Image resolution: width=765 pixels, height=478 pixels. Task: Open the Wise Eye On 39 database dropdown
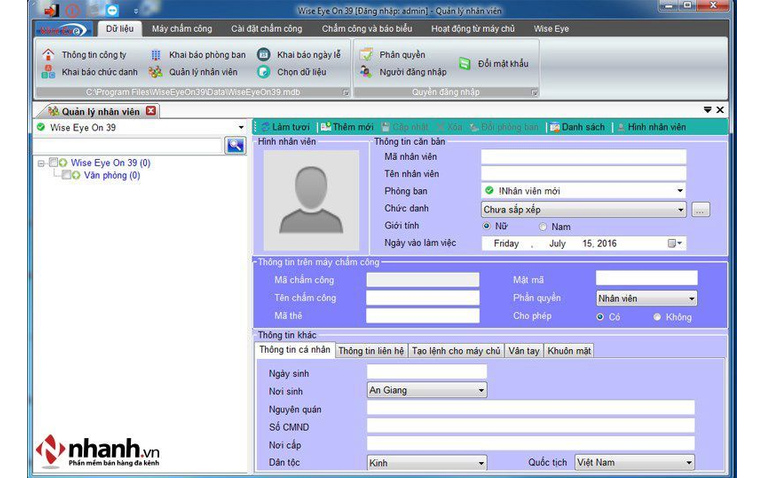point(241,127)
